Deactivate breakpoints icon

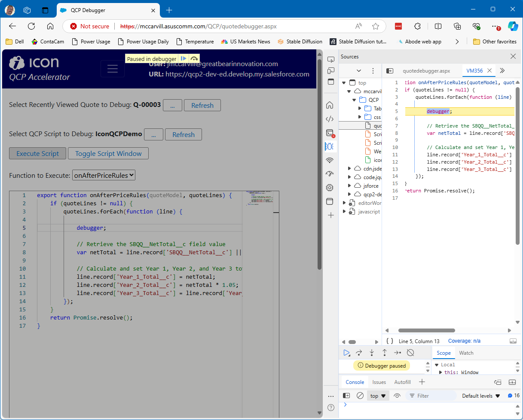point(410,353)
